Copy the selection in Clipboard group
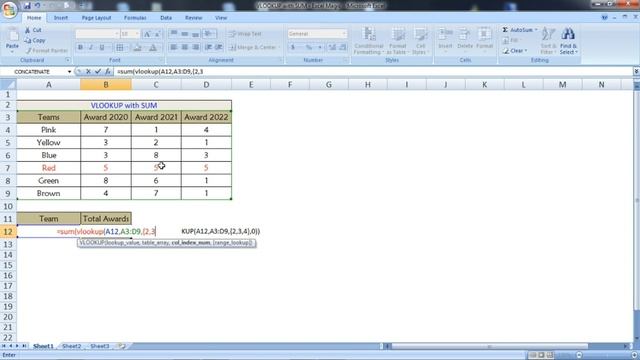640x360 pixels. (35, 40)
